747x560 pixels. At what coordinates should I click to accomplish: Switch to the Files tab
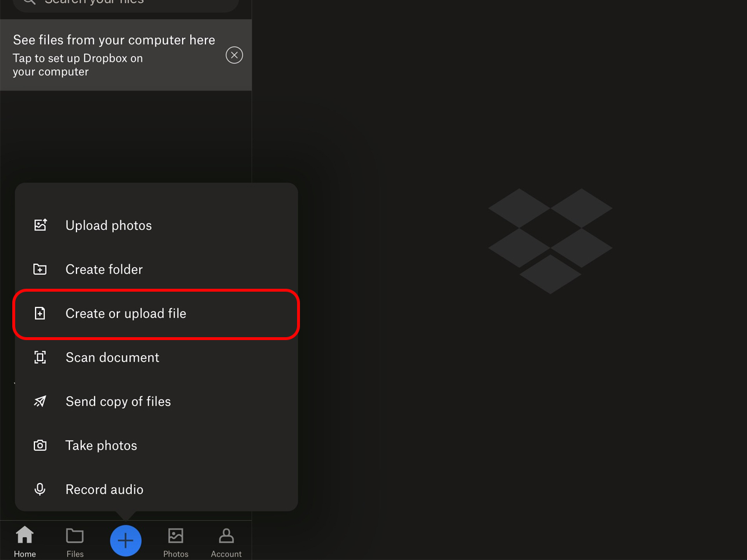tap(75, 542)
